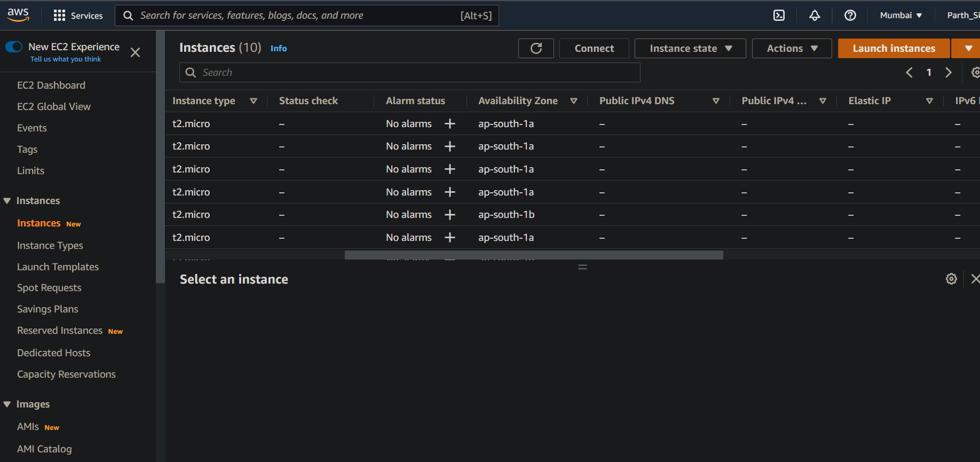
Task: Toggle the New EC2 Experience switch
Action: (x=14, y=47)
